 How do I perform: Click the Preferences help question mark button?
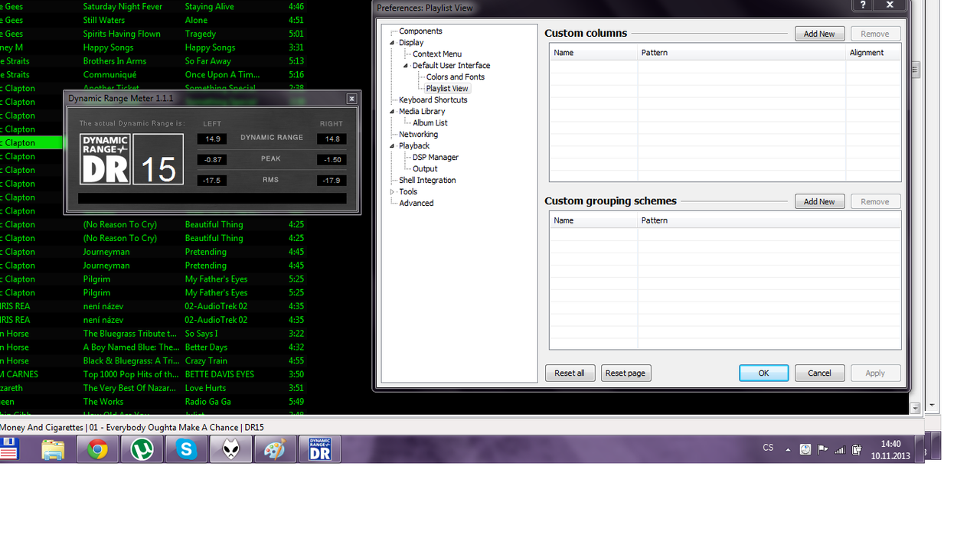(x=863, y=5)
